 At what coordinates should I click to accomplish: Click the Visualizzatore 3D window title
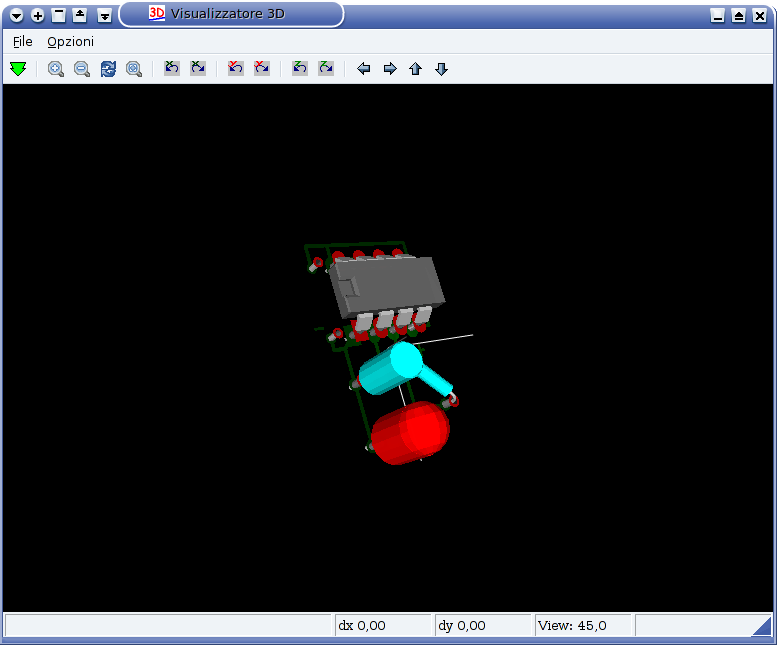(x=228, y=14)
